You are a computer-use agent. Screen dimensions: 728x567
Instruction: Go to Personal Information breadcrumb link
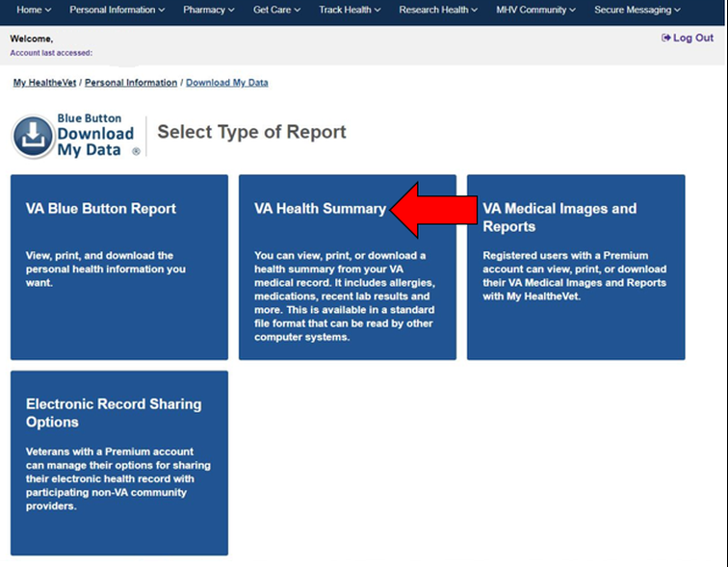(x=131, y=83)
